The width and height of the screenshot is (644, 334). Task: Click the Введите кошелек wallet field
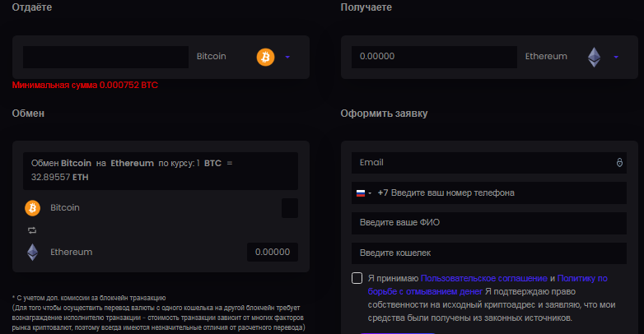489,253
